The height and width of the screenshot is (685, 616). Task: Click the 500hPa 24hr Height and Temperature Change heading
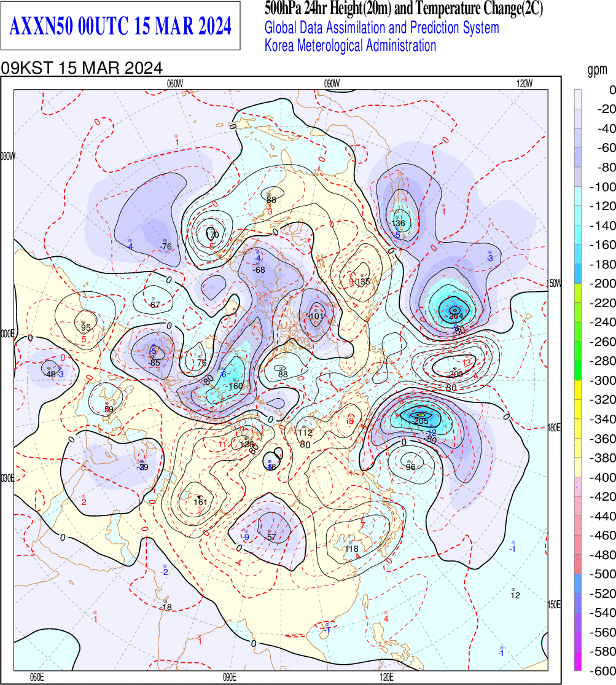coord(404,9)
